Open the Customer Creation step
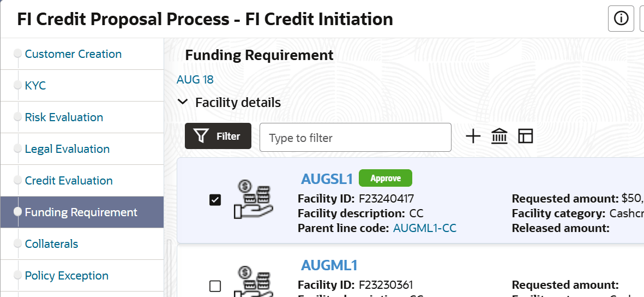 [73, 54]
